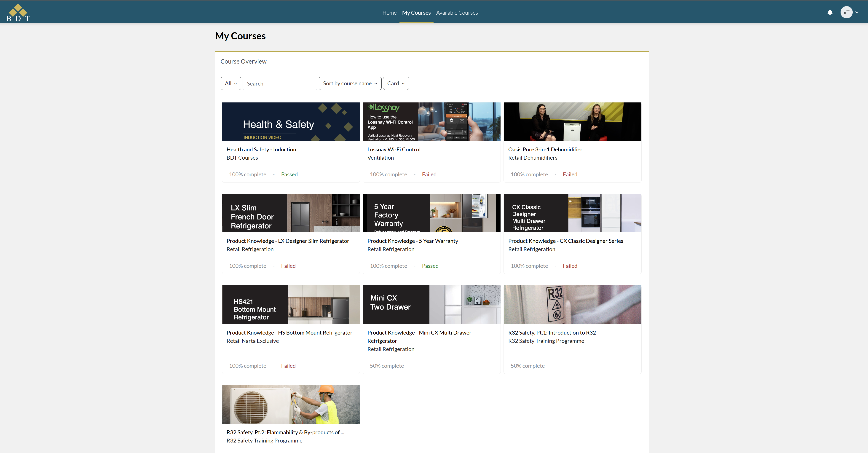The width and height of the screenshot is (868, 453).
Task: Click Failed status on HS Bottom Mount card
Action: 288,366
